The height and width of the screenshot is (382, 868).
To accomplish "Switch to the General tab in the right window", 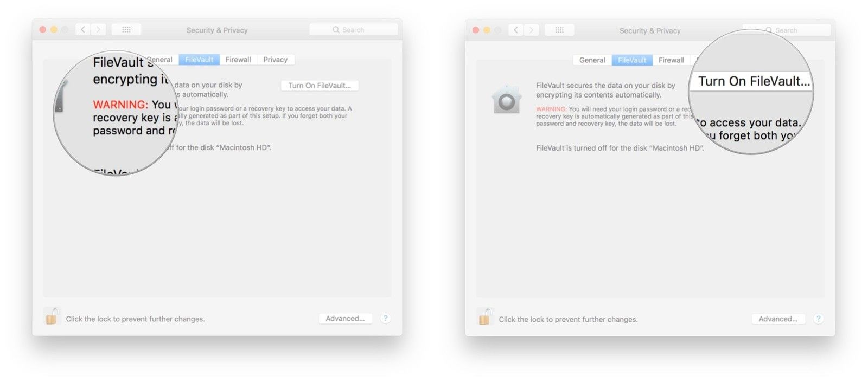I will (592, 60).
